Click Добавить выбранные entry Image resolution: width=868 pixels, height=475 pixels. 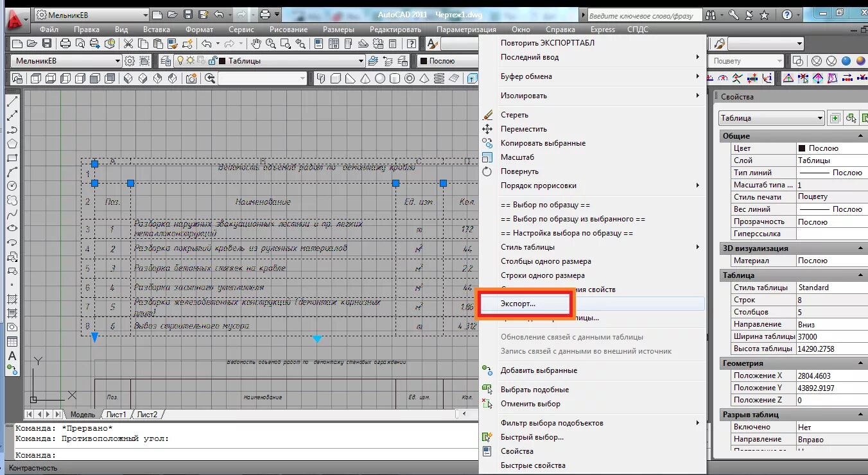pyautogui.click(x=592, y=370)
